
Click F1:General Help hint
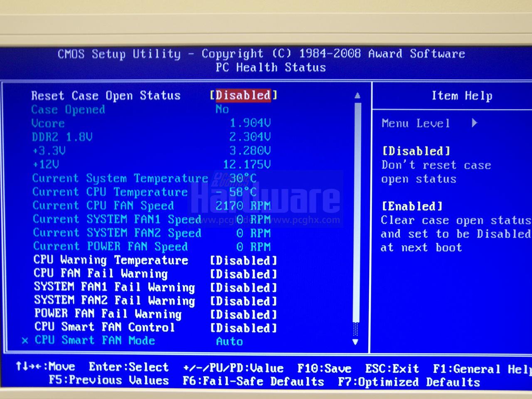tap(482, 369)
